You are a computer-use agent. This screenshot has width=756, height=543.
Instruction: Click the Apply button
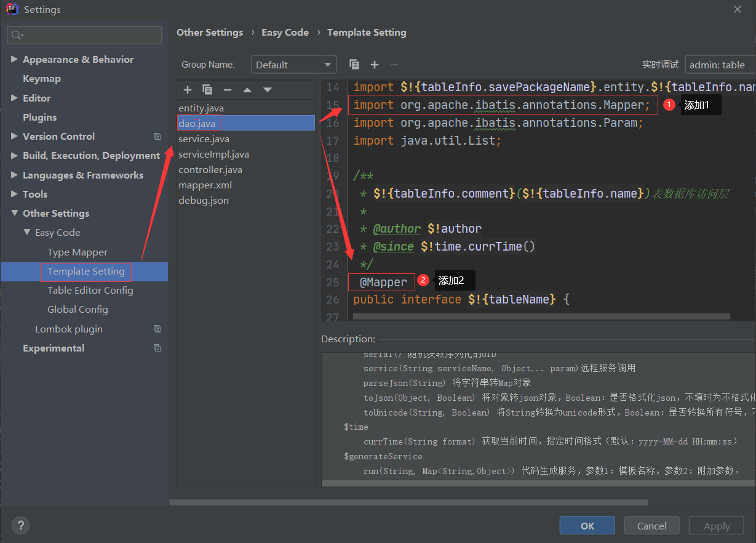tap(717, 526)
